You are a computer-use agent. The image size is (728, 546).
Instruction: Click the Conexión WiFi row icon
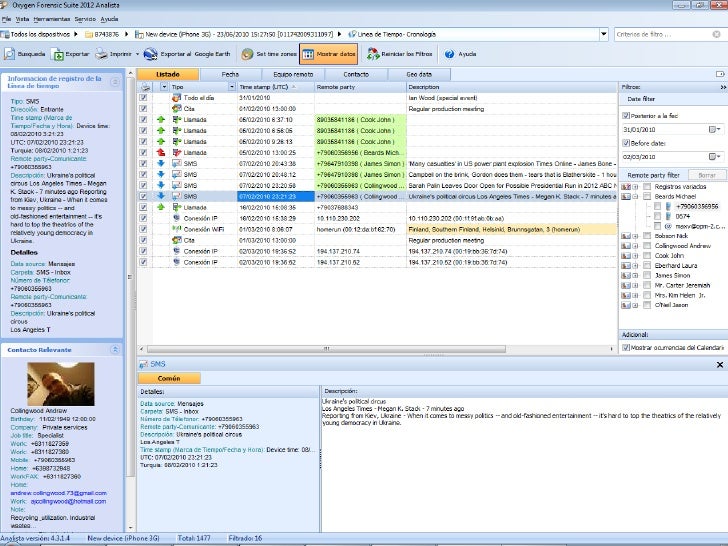pos(176,228)
